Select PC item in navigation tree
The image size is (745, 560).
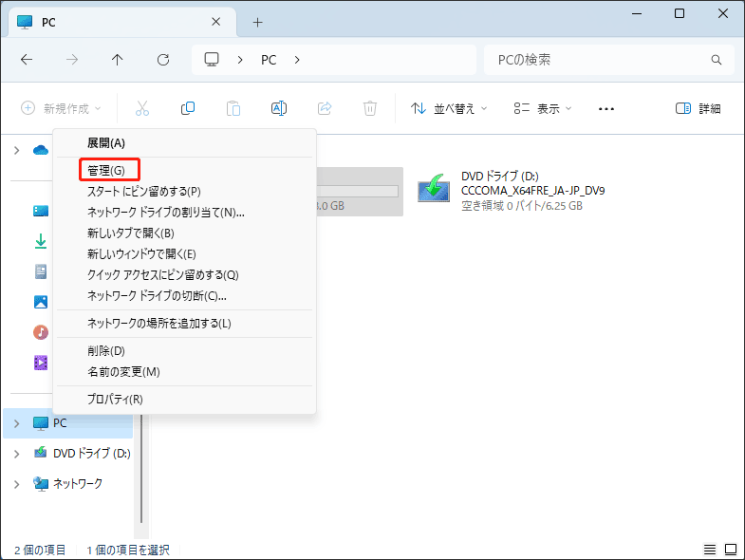pyautogui.click(x=68, y=423)
